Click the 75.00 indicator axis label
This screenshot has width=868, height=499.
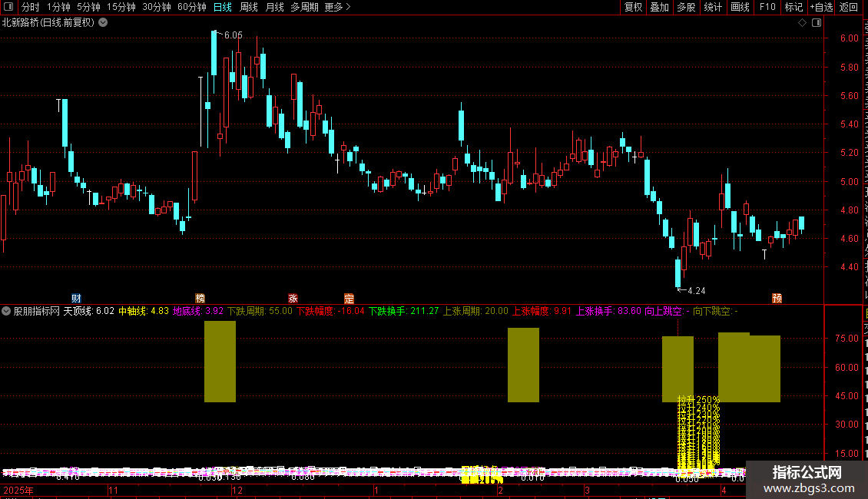click(847, 339)
